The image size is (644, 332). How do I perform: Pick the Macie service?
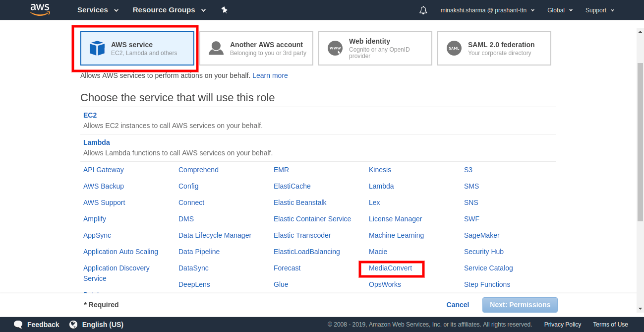(x=378, y=252)
